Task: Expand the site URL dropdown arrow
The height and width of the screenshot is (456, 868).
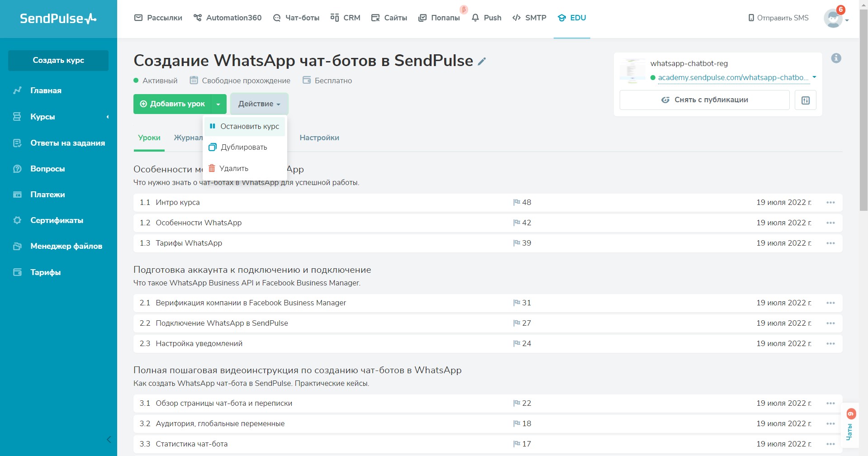Action: coord(814,77)
